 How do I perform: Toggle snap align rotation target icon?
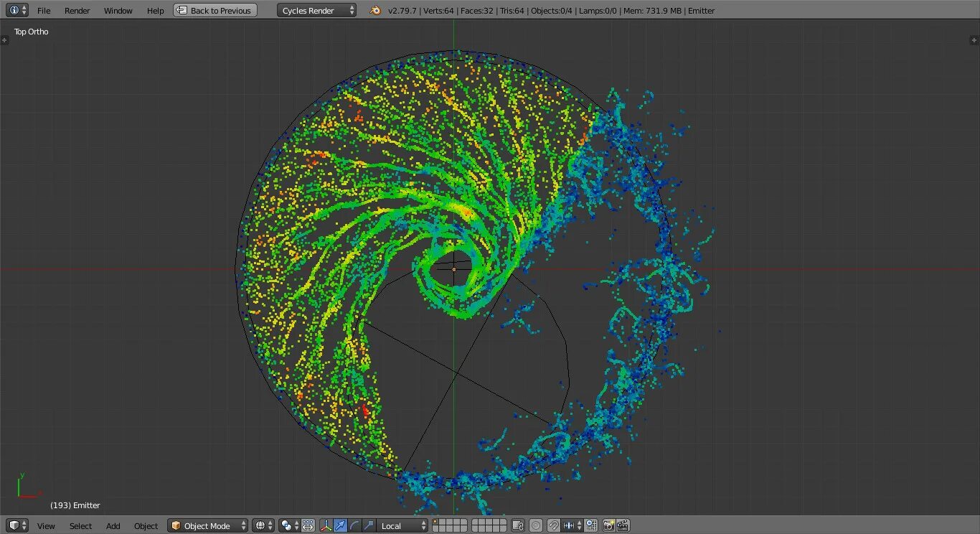click(x=590, y=525)
